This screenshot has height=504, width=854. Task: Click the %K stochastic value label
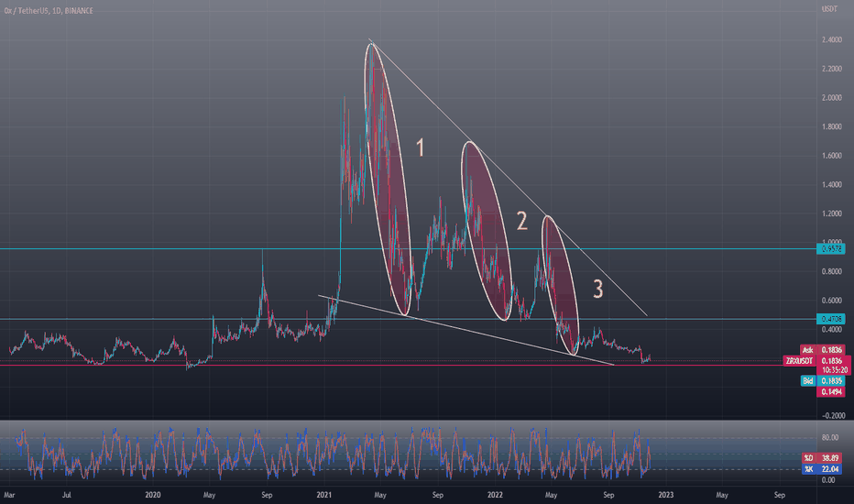[823, 469]
